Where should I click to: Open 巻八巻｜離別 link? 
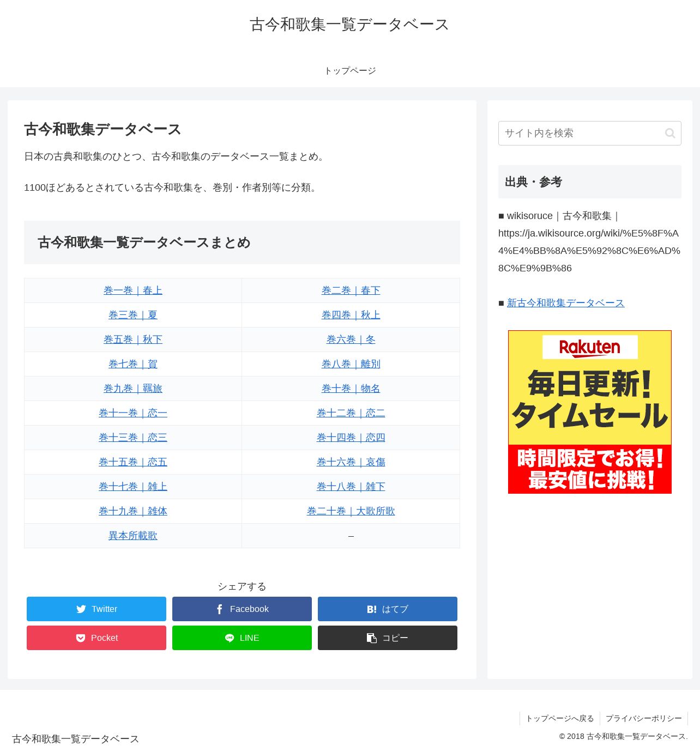point(351,364)
